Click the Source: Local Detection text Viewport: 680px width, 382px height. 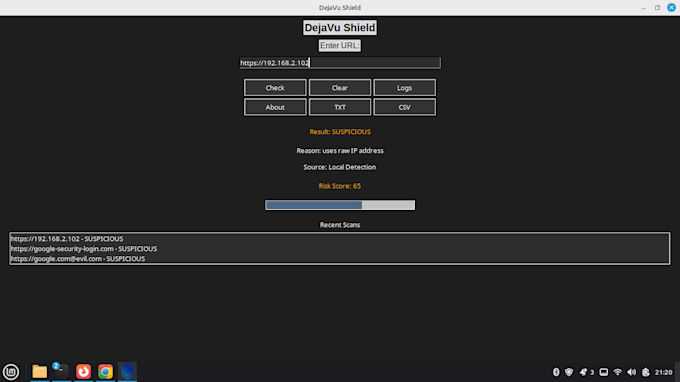(340, 167)
